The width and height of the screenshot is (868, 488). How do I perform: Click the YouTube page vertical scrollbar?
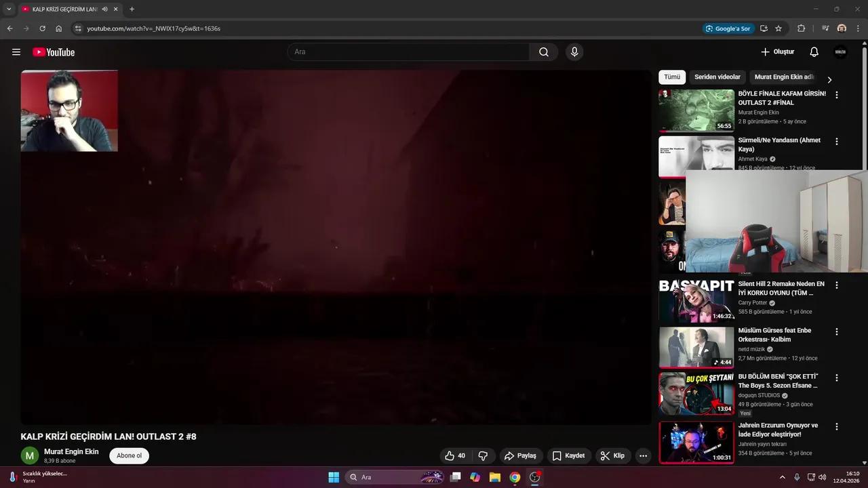[865, 108]
